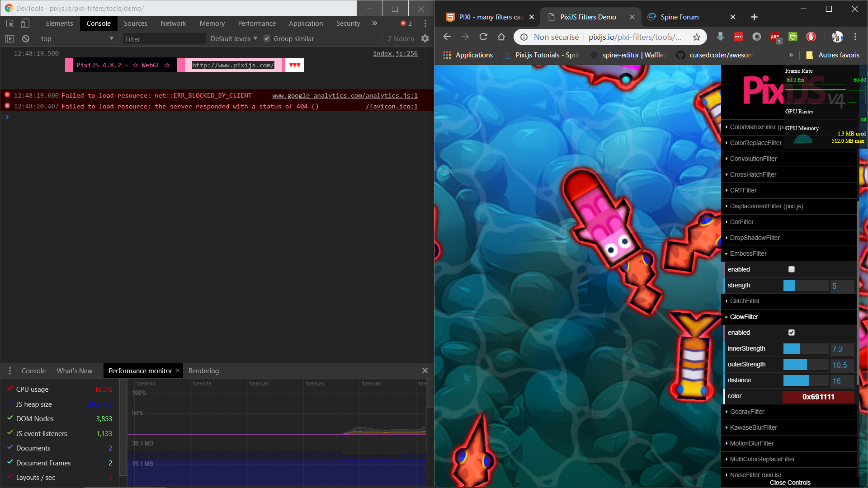Open the Adblock Plus extension icon
The width and height of the screenshot is (868, 488).
click(775, 37)
